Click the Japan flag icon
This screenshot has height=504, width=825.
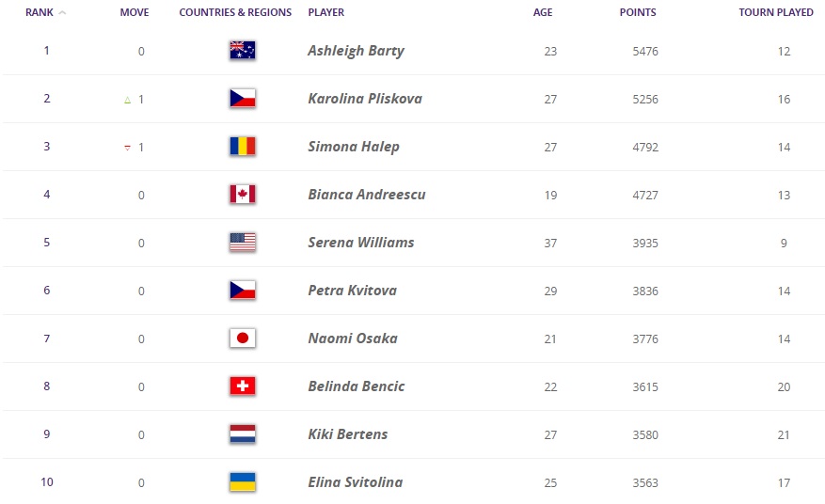point(243,338)
